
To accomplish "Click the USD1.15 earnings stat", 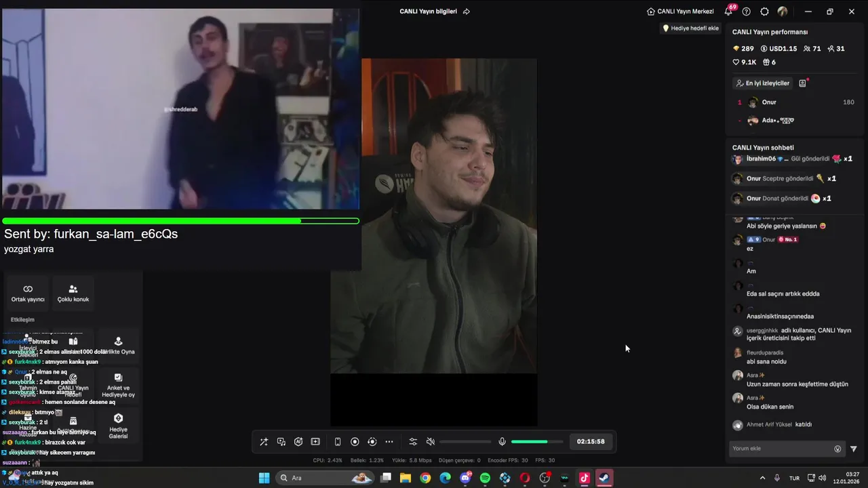I will coord(778,49).
